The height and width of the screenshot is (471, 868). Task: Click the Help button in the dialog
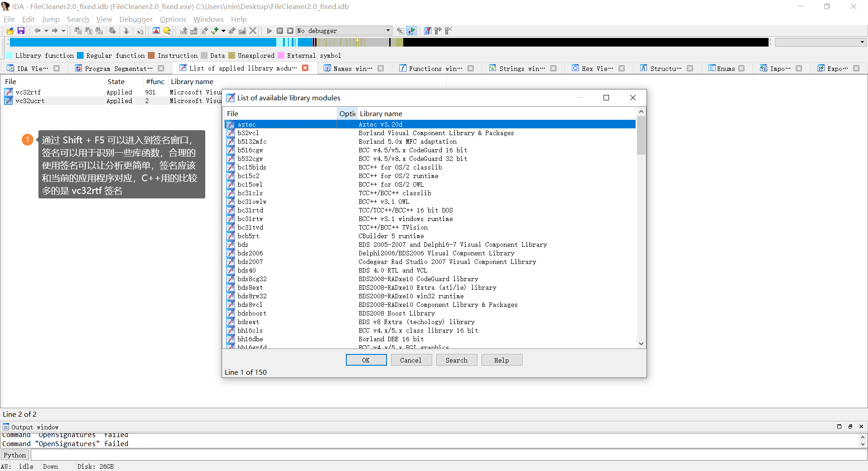[502, 360]
